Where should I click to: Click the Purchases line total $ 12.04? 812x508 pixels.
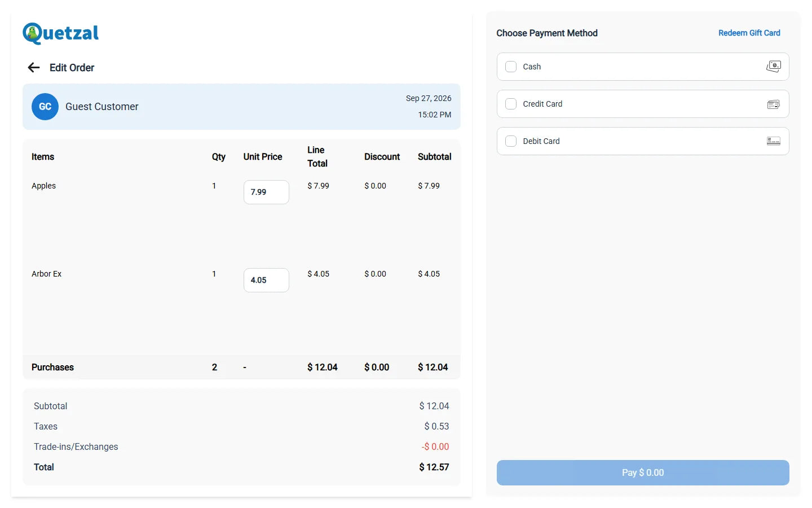[x=323, y=367]
